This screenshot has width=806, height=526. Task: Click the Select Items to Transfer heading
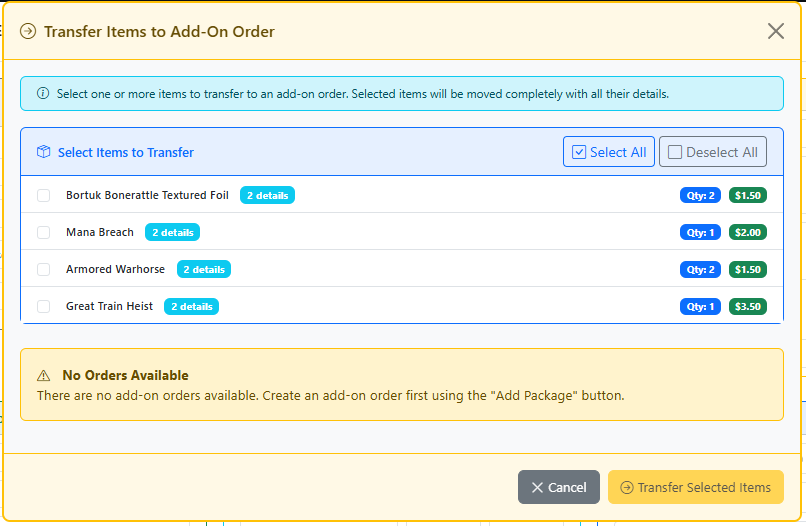pos(125,152)
